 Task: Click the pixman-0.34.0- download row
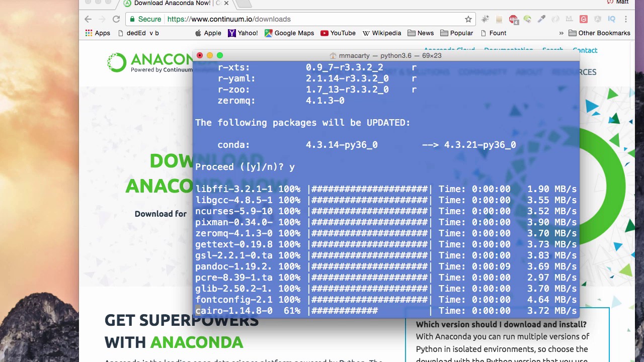386,222
